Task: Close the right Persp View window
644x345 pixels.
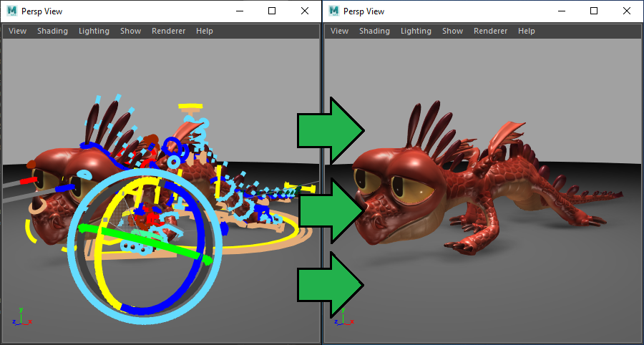Action: pyautogui.click(x=627, y=11)
